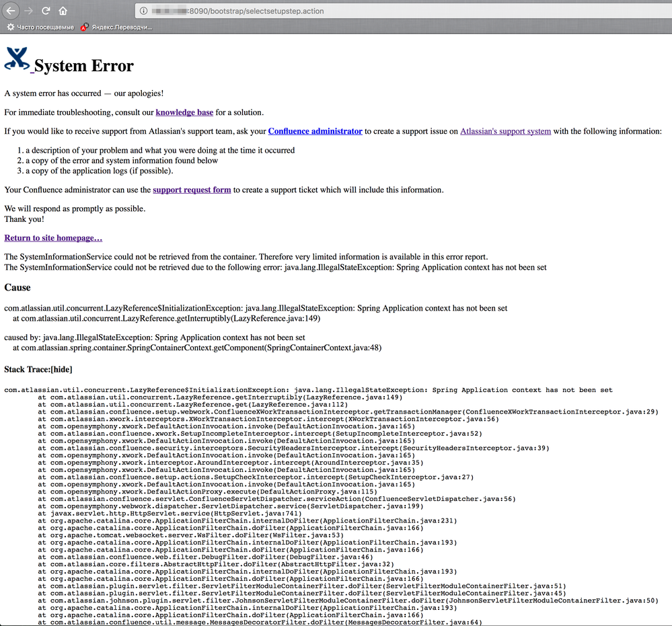The height and width of the screenshot is (626, 672).
Task: Click the HttpServlet.java:741 trace line
Action: (170, 514)
